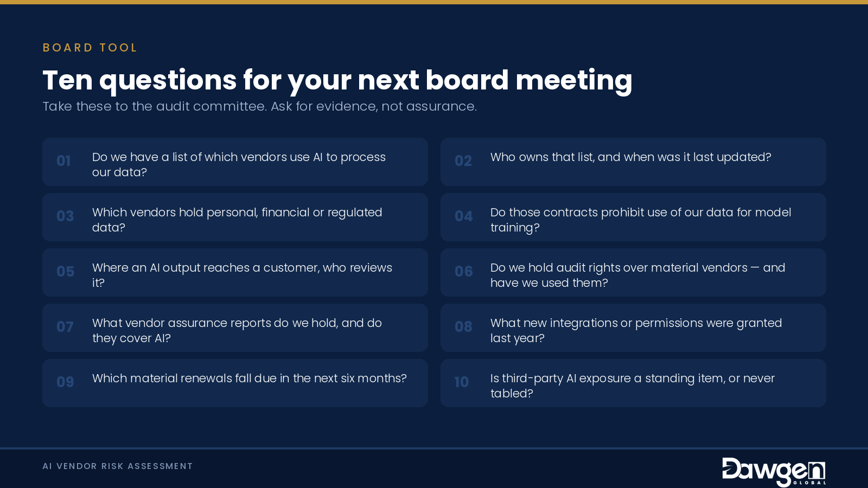Select the 02 number badge

pyautogui.click(x=463, y=161)
